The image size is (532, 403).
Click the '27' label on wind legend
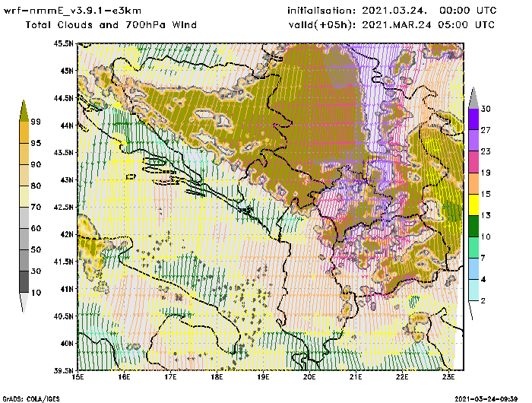pyautogui.click(x=486, y=130)
